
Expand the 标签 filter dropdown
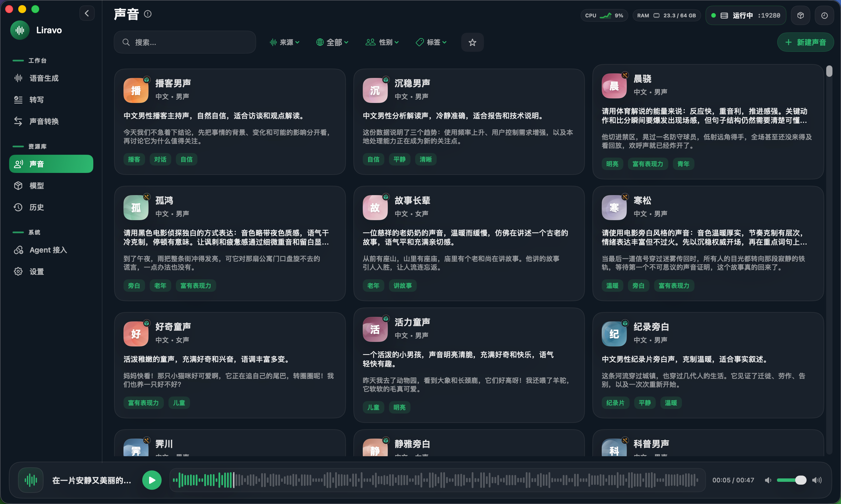pos(431,42)
